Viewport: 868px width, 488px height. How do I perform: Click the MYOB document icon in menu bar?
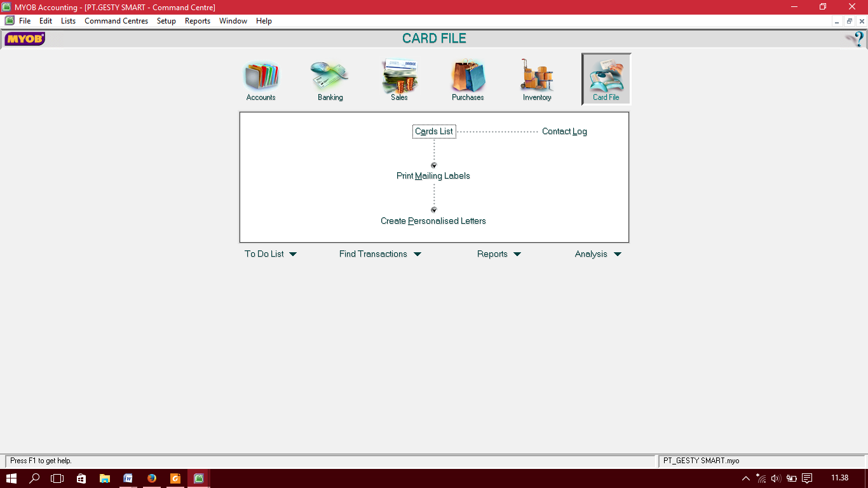[x=10, y=20]
